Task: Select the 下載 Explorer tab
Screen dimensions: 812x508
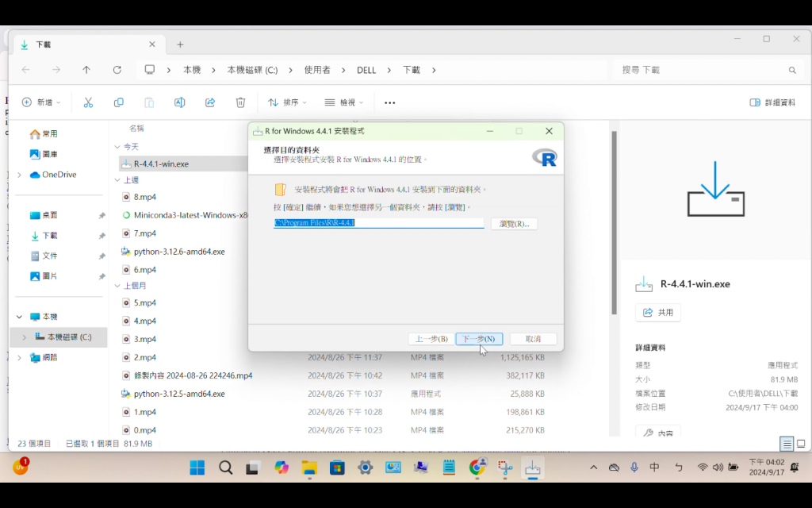Action: pyautogui.click(x=89, y=44)
